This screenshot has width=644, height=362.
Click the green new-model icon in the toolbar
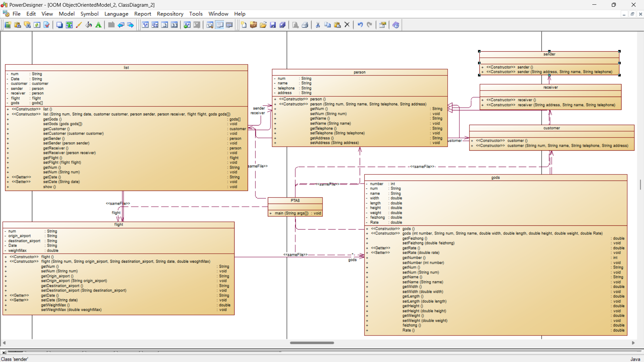tap(8, 25)
